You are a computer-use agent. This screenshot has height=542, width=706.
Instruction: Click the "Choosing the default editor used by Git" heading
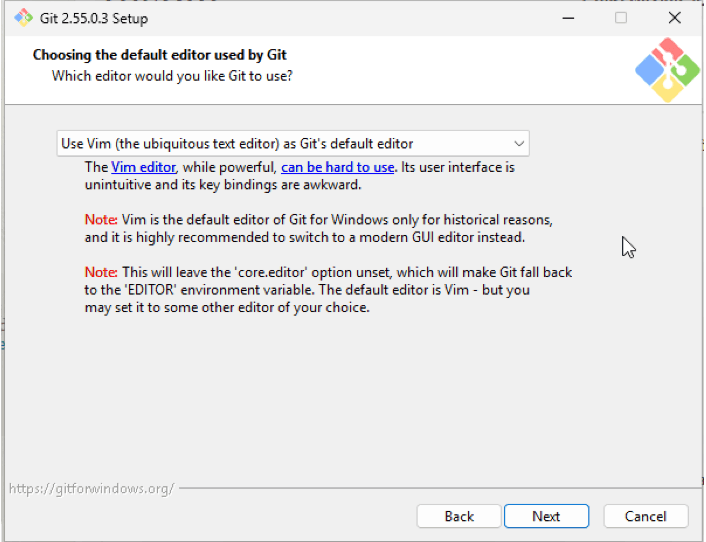[x=159, y=55]
